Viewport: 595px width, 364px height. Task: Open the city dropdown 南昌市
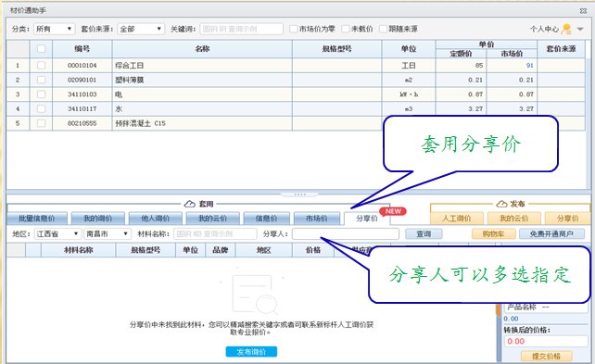tap(107, 234)
